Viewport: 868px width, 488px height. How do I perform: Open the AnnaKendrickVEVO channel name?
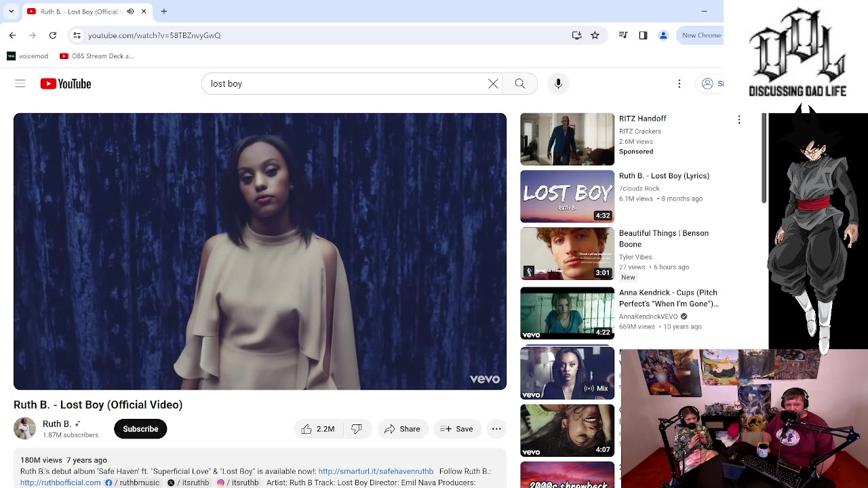coord(648,317)
